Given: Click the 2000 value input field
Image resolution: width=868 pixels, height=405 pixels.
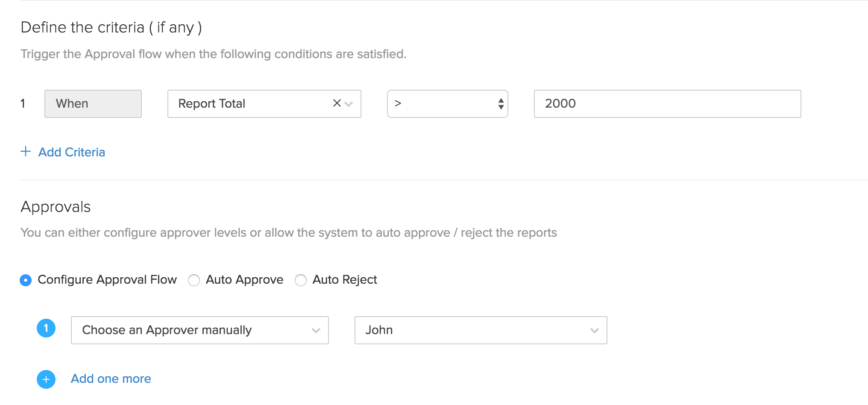Looking at the screenshot, I should 667,104.
